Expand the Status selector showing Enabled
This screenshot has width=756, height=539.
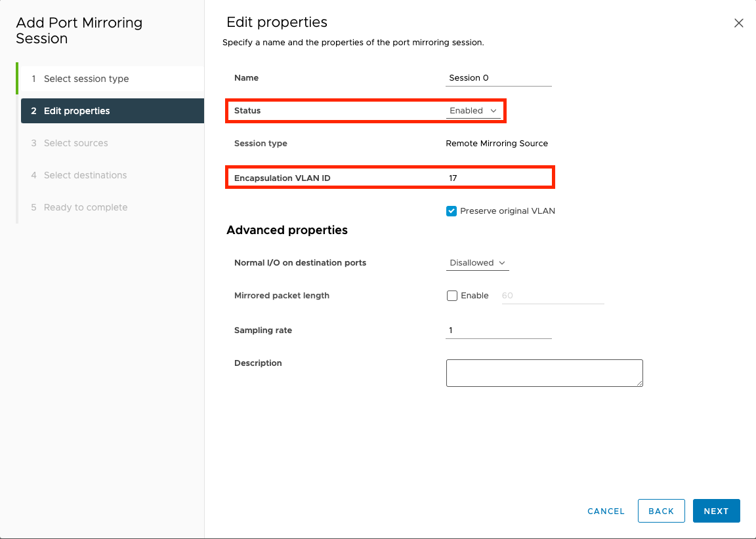coord(473,111)
